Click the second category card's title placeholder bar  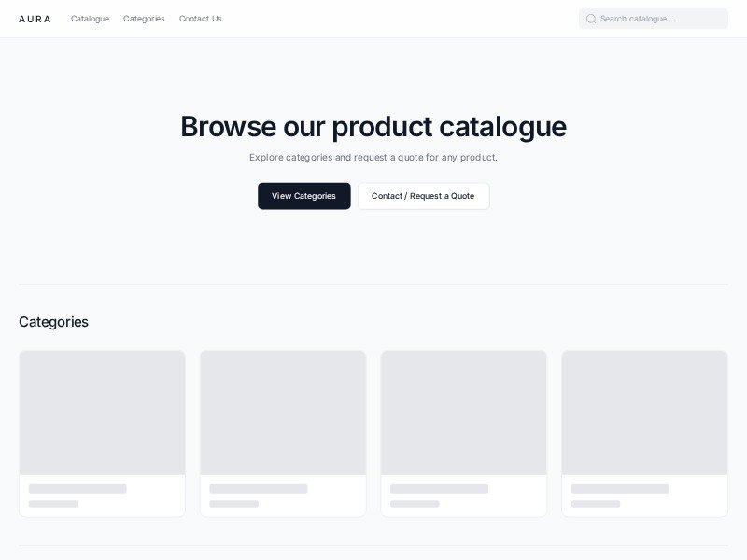click(259, 489)
